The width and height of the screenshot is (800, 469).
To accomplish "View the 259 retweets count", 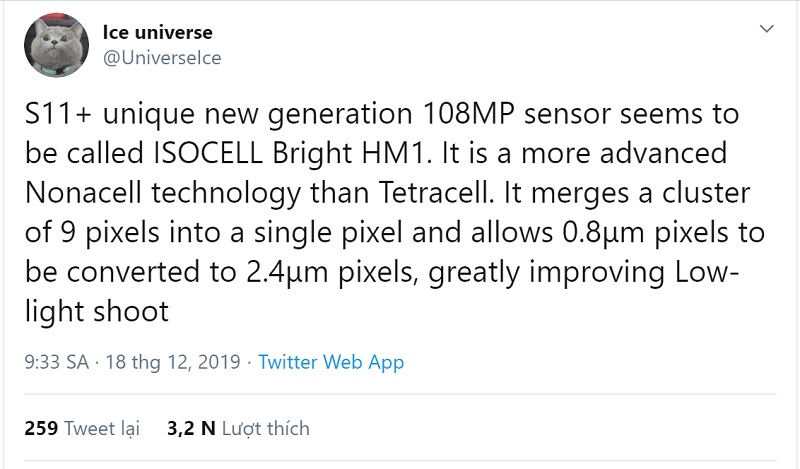I will (39, 428).
